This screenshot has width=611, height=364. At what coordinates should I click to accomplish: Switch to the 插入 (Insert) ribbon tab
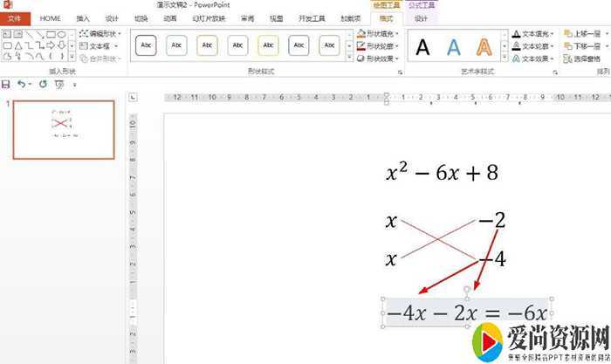pos(83,18)
